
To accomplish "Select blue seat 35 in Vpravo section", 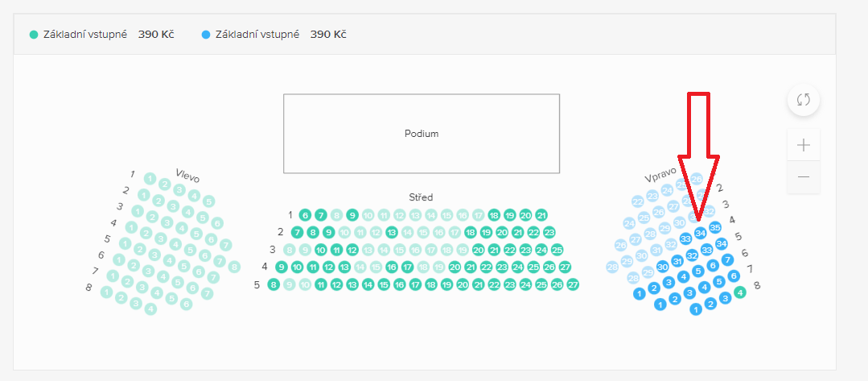I will (714, 227).
